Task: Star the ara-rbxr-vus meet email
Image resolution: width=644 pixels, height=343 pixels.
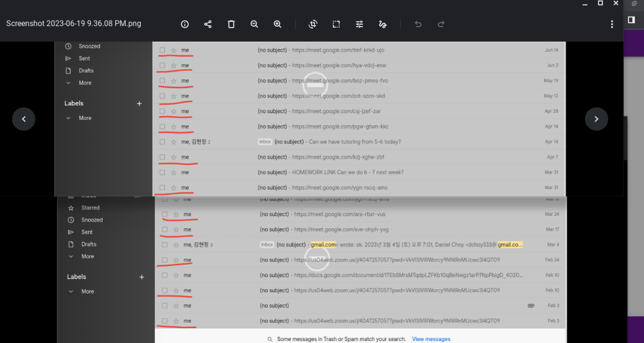Action: click(176, 214)
